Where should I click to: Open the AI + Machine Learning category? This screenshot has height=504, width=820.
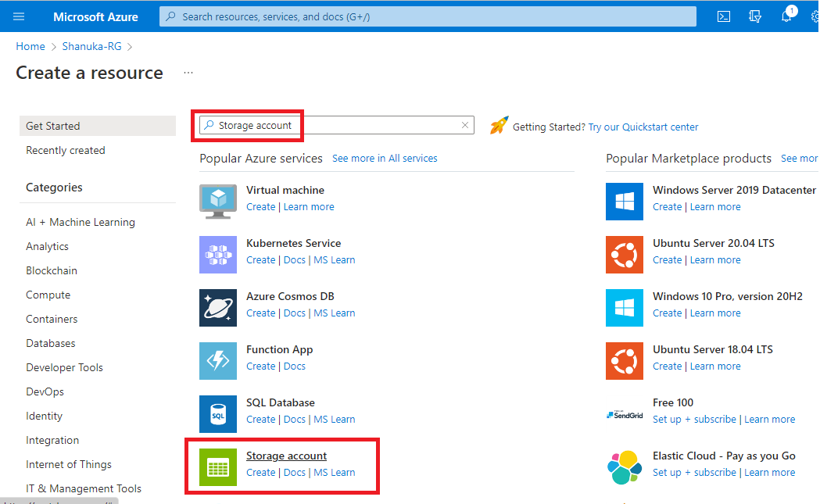point(81,222)
